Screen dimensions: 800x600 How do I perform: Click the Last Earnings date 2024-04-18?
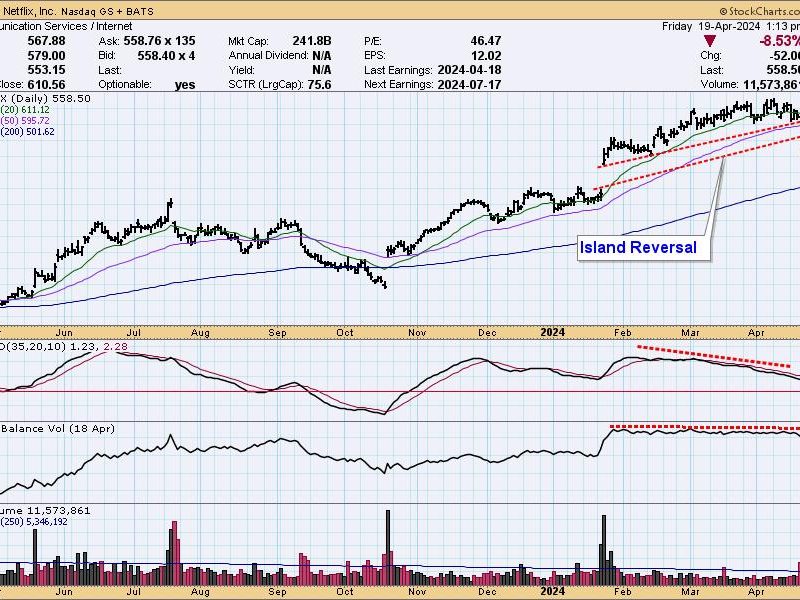pos(468,70)
